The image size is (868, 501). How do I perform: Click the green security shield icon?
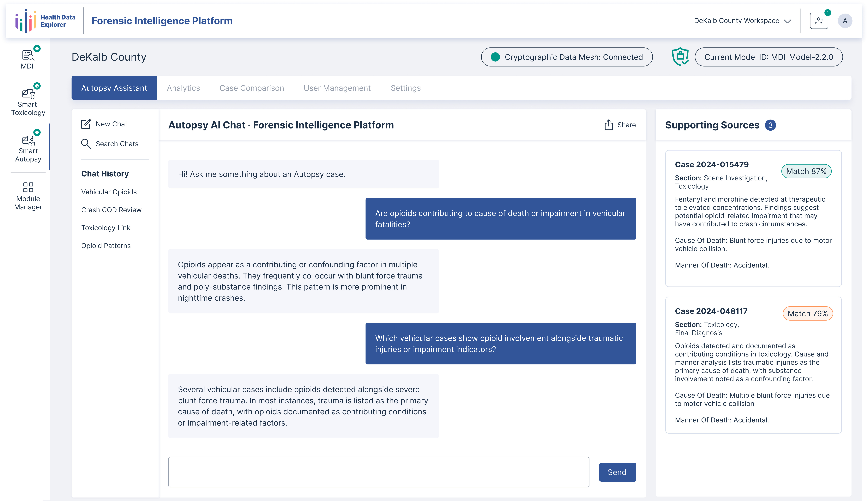point(680,57)
